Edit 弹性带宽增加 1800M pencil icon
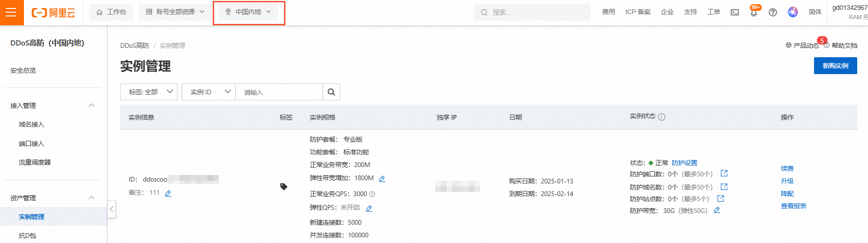Image resolution: width=868 pixels, height=243 pixels. 382,178
